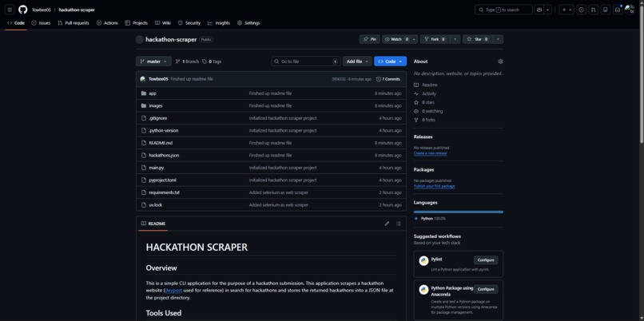Viewport: 644px width, 321px height.
Task: Open the main.py file
Action: click(157, 168)
